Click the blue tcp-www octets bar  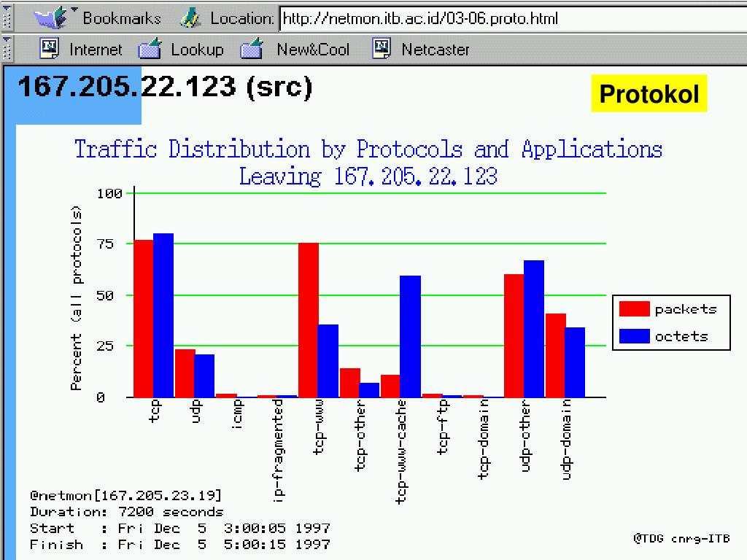coord(328,361)
